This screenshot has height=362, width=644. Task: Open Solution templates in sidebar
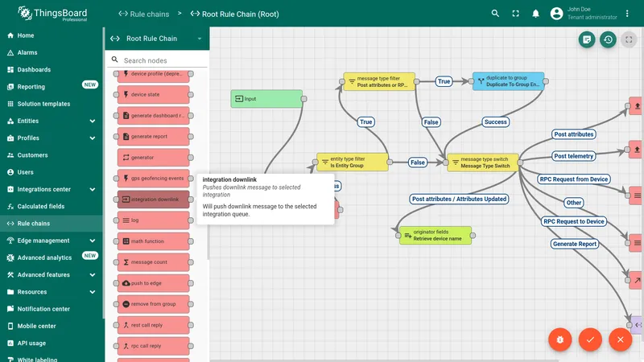(52, 104)
